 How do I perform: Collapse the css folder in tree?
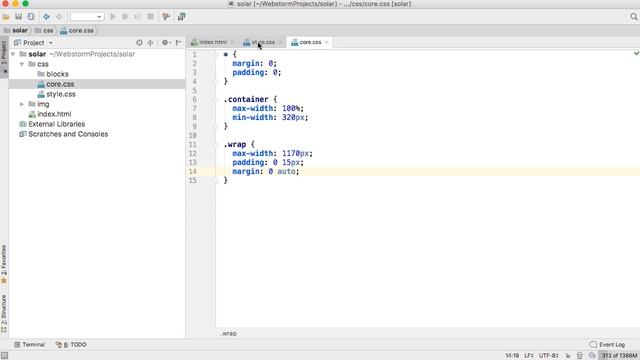[x=22, y=64]
